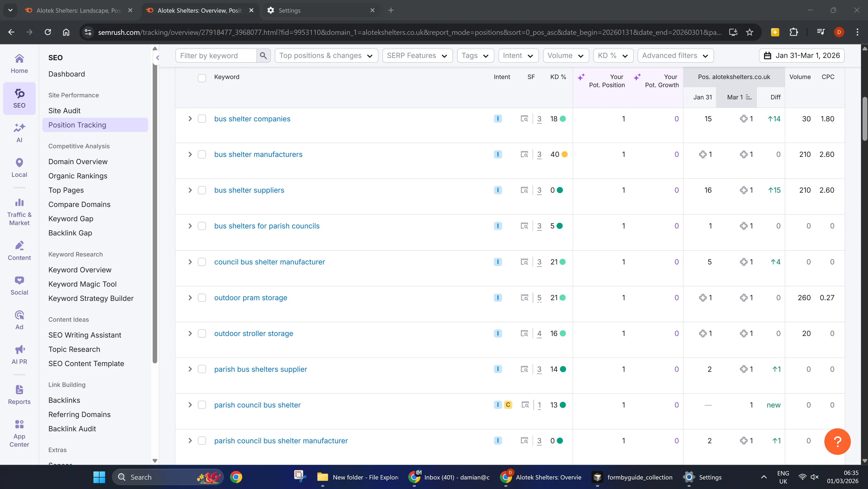Open the Advanced filters dropdown

(675, 55)
